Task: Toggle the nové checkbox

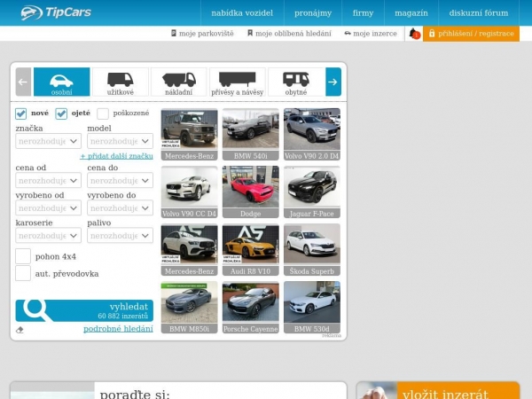Action: (20, 113)
